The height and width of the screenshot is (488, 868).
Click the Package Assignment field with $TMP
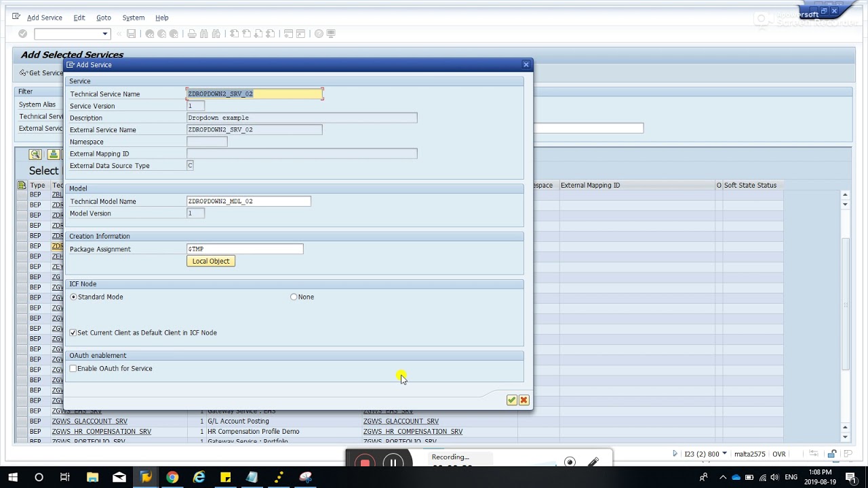pos(245,249)
